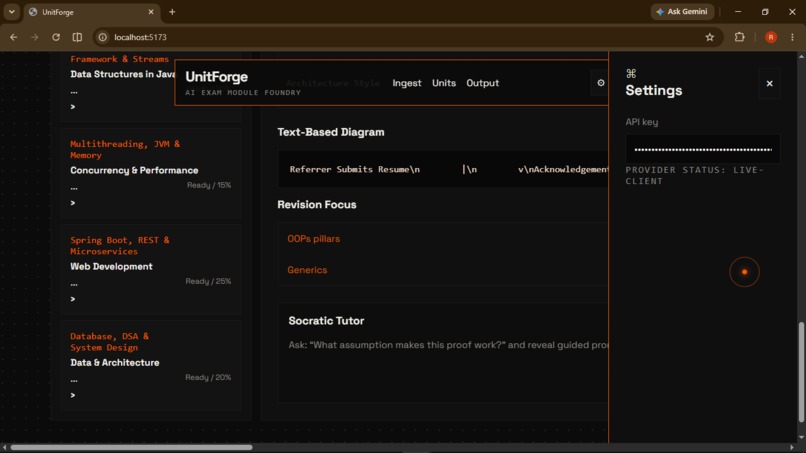The image size is (806, 453).
Task: Expand the Web Development unit arrow
Action: pyautogui.click(x=72, y=299)
